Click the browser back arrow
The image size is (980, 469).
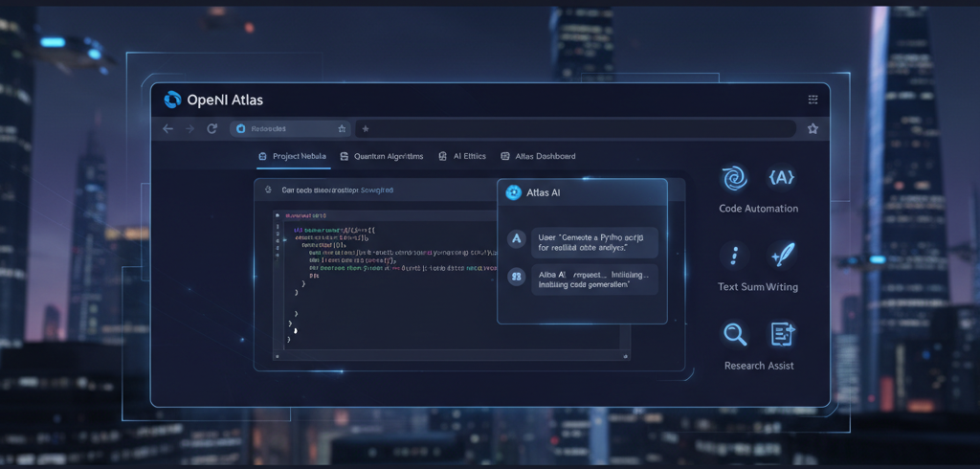[x=168, y=128]
